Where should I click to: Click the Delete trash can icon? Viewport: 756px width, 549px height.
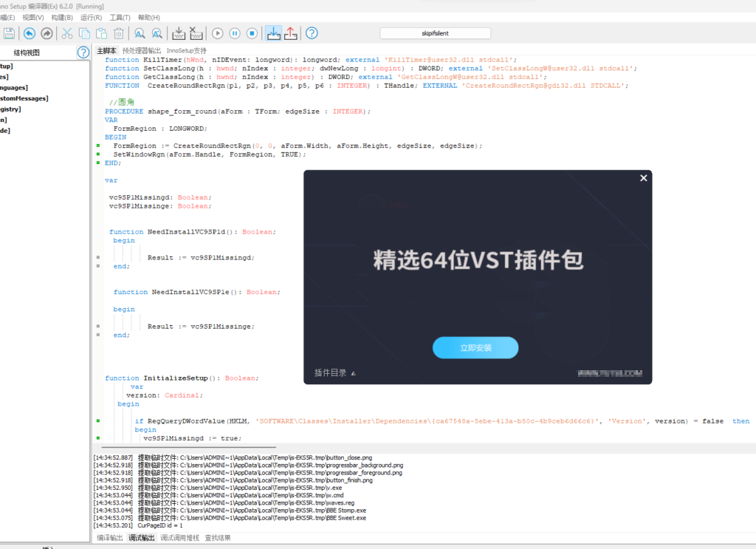click(x=118, y=33)
